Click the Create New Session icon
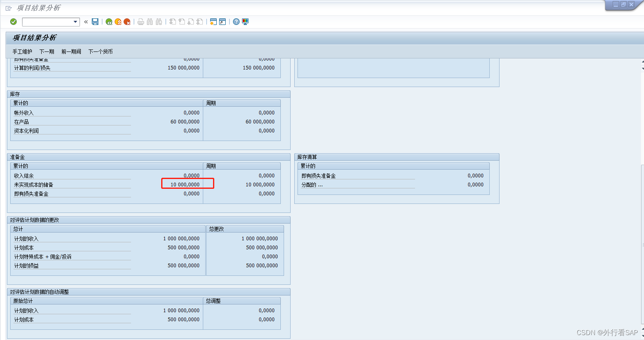The image size is (644, 340). [213, 22]
